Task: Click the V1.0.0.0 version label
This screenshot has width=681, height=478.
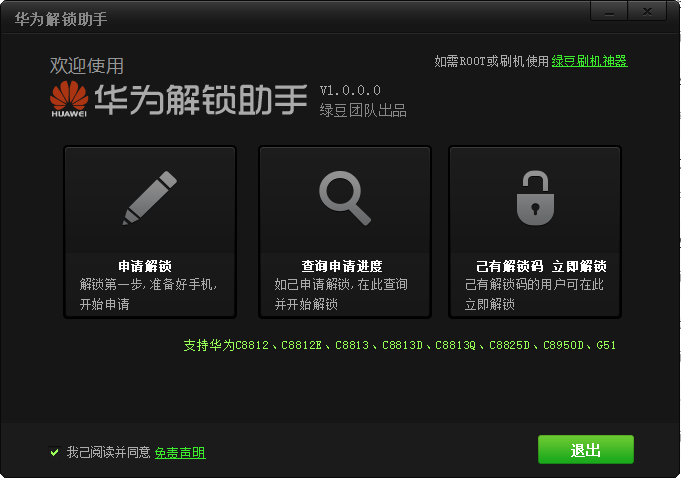Action: 350,90
